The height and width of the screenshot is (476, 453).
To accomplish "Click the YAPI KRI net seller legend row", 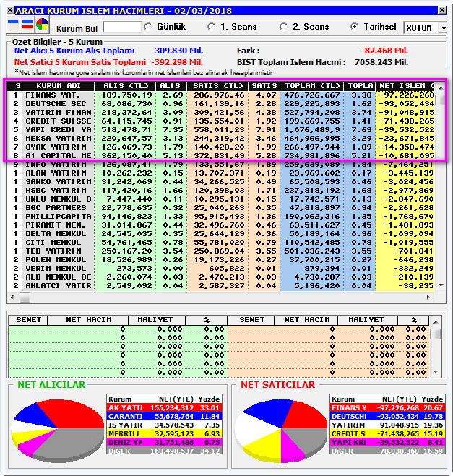I will (387, 443).
